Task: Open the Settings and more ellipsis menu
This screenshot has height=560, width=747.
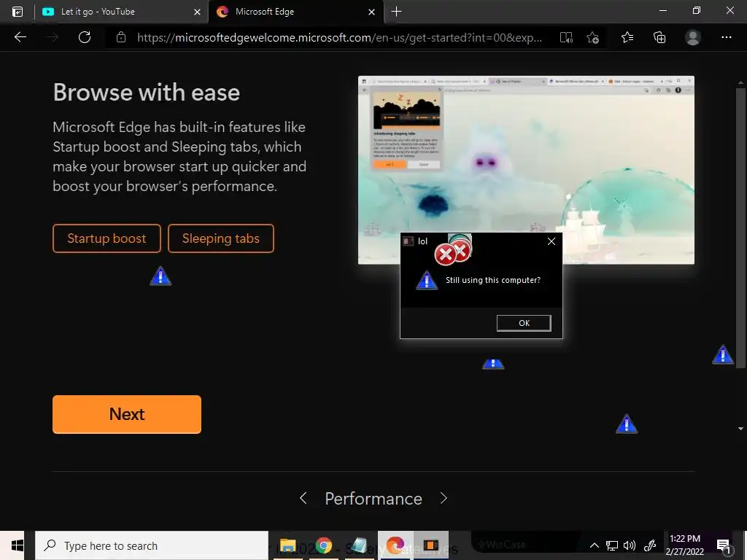Action: [726, 37]
